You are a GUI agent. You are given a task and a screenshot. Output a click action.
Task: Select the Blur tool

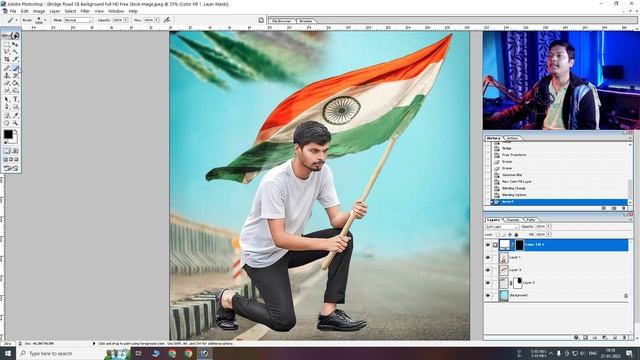coord(7,91)
